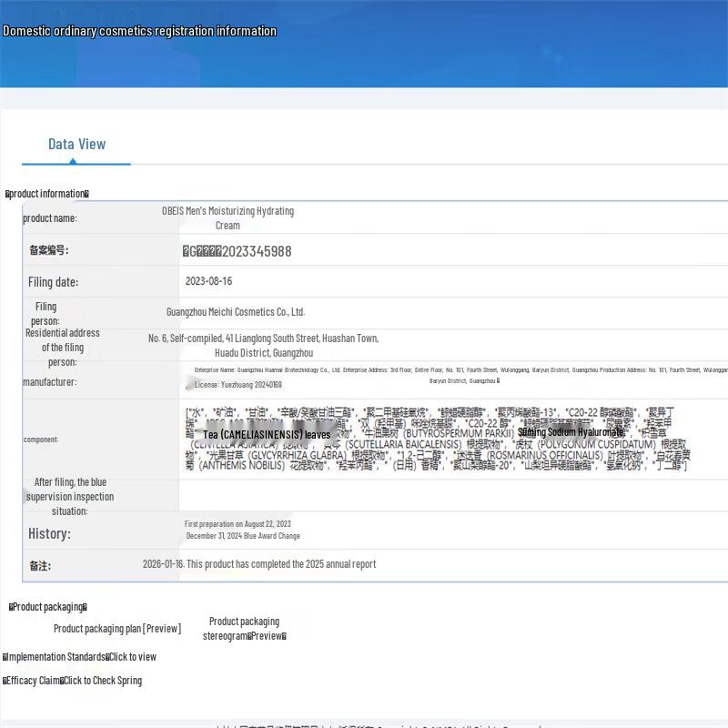Select the Data View tab

[x=76, y=144]
